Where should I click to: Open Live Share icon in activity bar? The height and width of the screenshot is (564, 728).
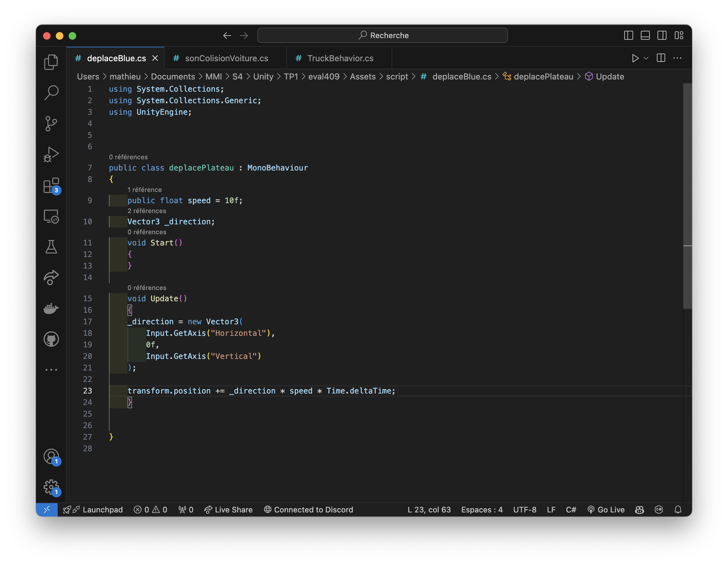click(x=51, y=278)
